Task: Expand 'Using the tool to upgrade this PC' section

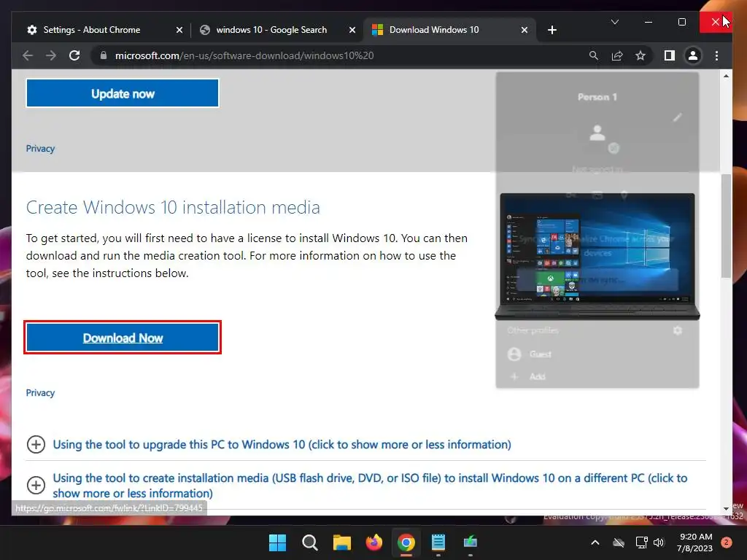Action: tap(282, 444)
